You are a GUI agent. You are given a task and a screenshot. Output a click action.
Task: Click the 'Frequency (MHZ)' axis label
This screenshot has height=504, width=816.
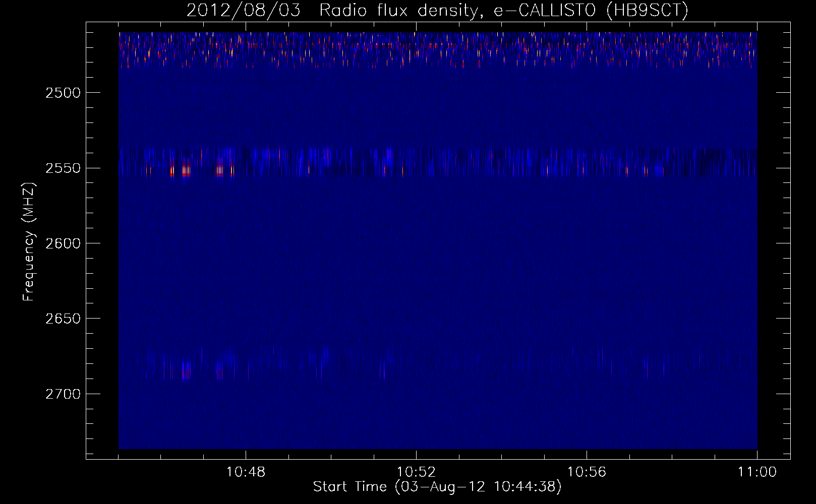[x=29, y=242]
